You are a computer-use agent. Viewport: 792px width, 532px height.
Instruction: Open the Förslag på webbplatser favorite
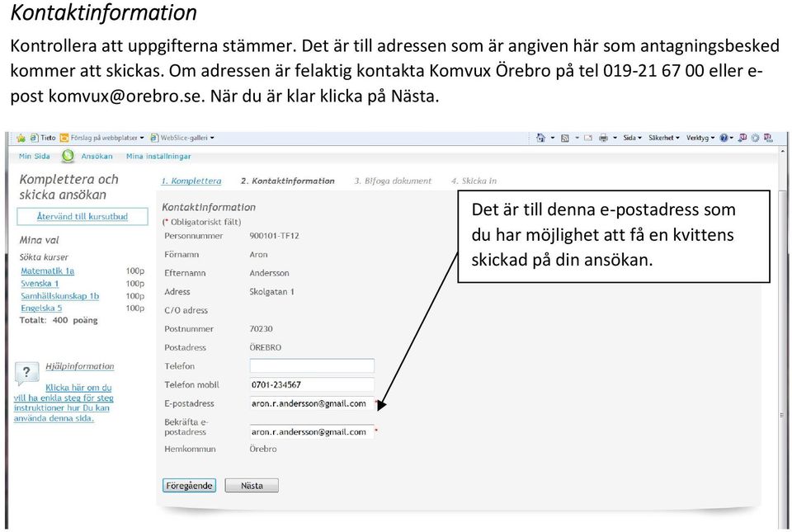(x=99, y=137)
